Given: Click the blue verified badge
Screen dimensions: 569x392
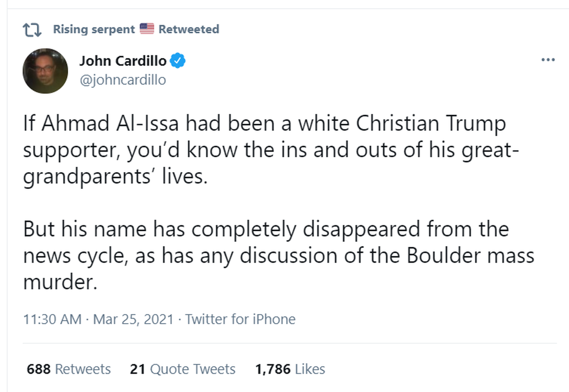Looking at the screenshot, I should (178, 61).
